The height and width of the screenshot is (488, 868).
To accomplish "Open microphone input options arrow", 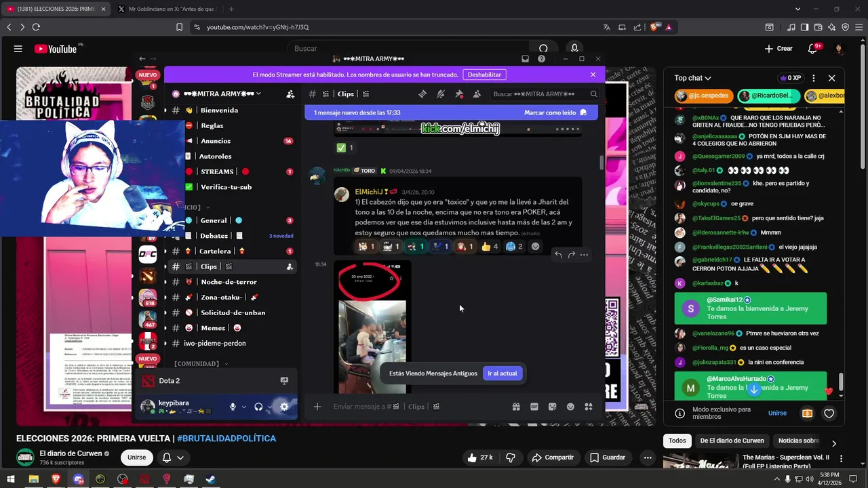I will (243, 407).
